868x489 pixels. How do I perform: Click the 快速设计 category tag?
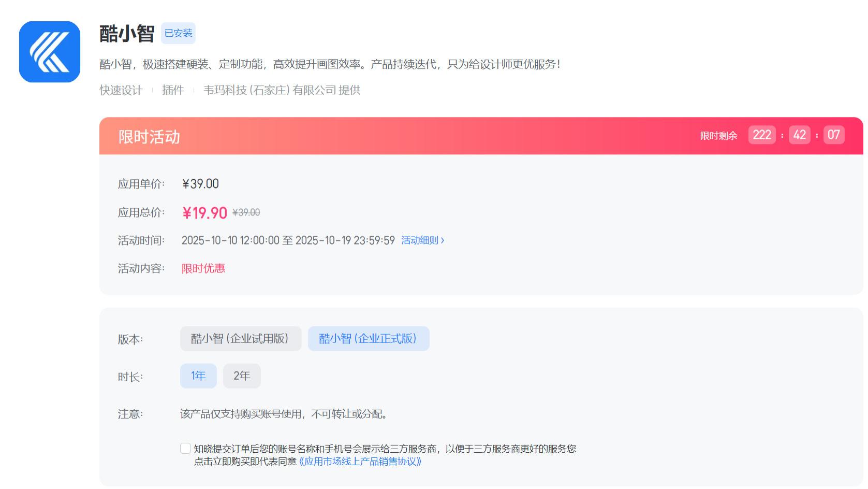[x=121, y=90]
